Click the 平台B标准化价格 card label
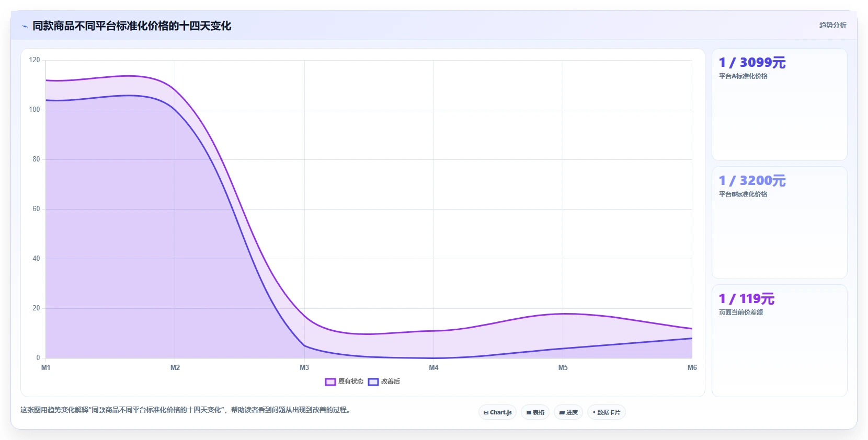This screenshot has height=440, width=868. coord(743,194)
